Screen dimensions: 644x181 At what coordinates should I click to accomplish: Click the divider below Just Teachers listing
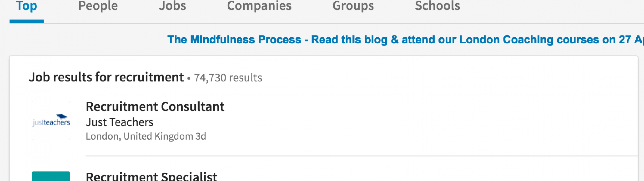tap(361, 156)
